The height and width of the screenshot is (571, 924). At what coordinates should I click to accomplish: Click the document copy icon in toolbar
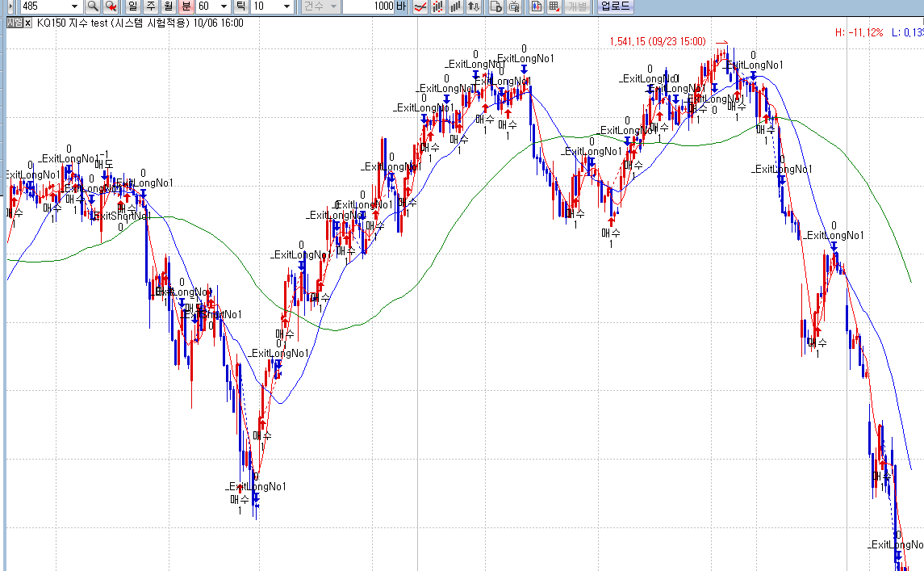[x=495, y=6]
